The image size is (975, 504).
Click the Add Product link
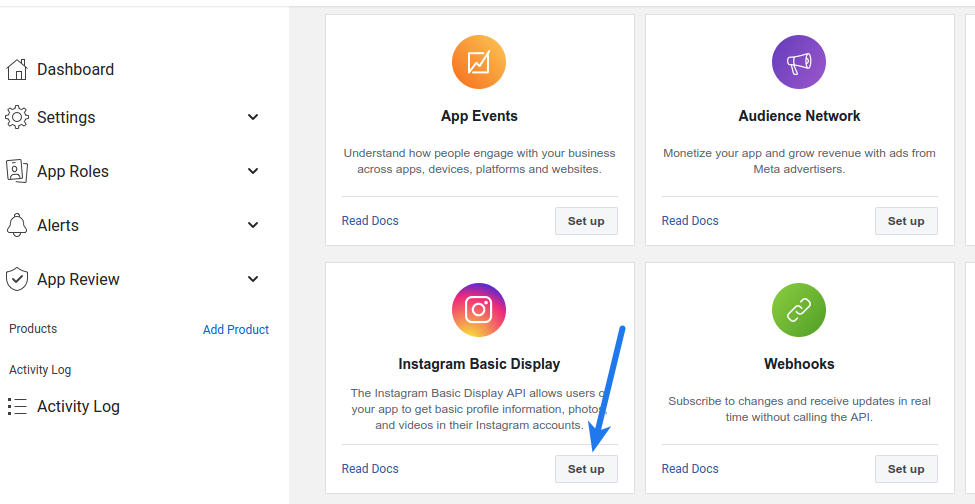(x=236, y=329)
